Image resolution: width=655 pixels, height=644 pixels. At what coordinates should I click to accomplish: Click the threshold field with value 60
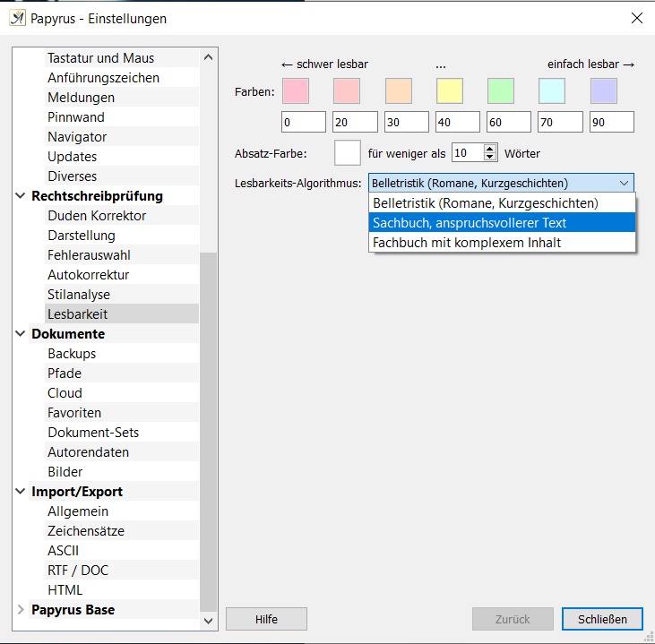[x=509, y=122]
